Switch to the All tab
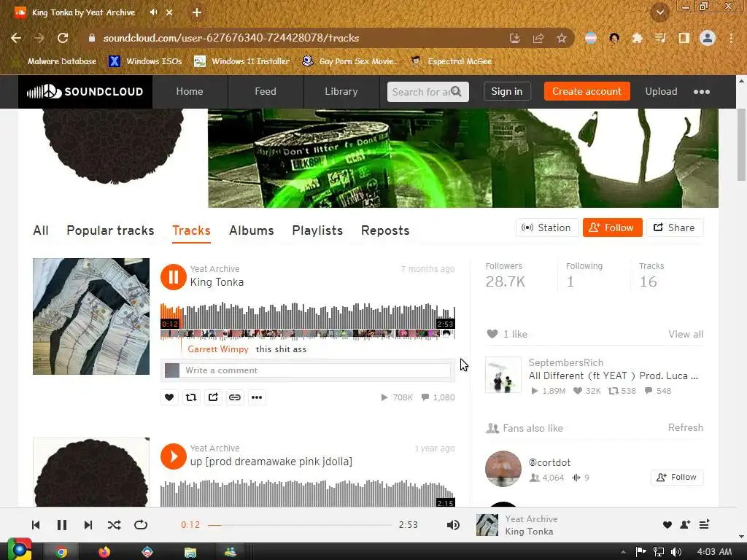Screen dimensions: 747x560 tap(41, 230)
